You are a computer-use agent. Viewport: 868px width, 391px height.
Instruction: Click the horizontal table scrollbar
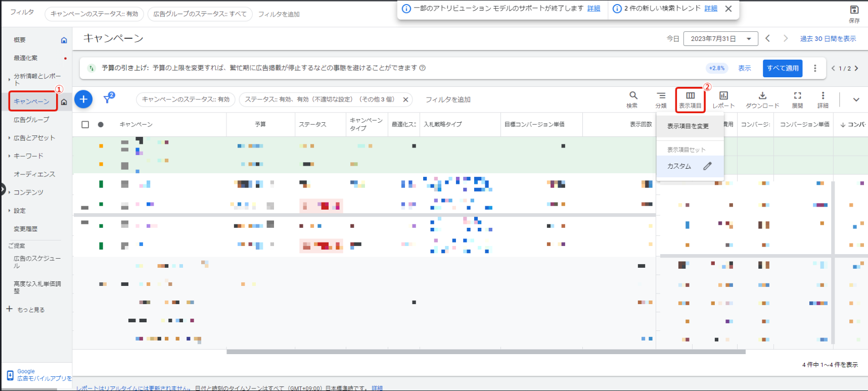486,352
